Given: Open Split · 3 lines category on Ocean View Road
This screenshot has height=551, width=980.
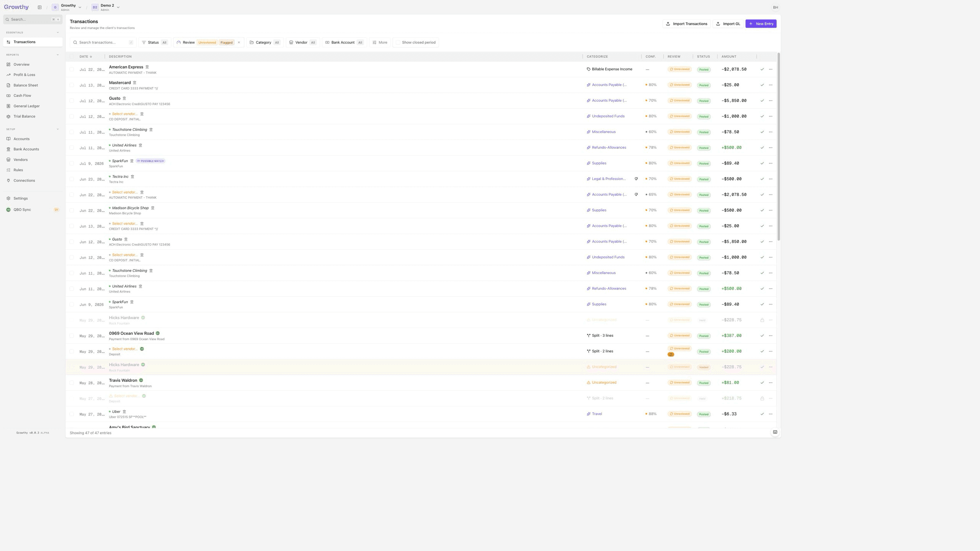Looking at the screenshot, I should 600,336.
